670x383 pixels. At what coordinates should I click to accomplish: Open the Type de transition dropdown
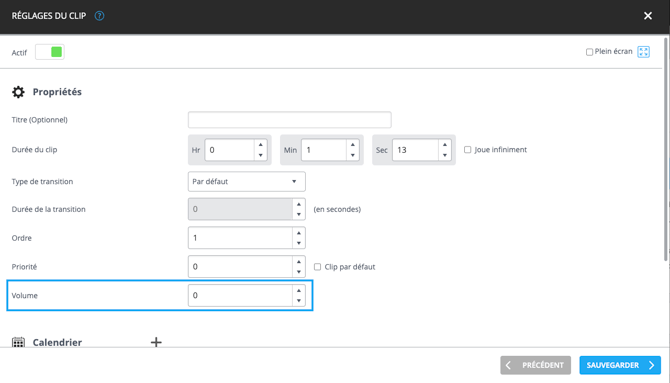[x=247, y=182]
